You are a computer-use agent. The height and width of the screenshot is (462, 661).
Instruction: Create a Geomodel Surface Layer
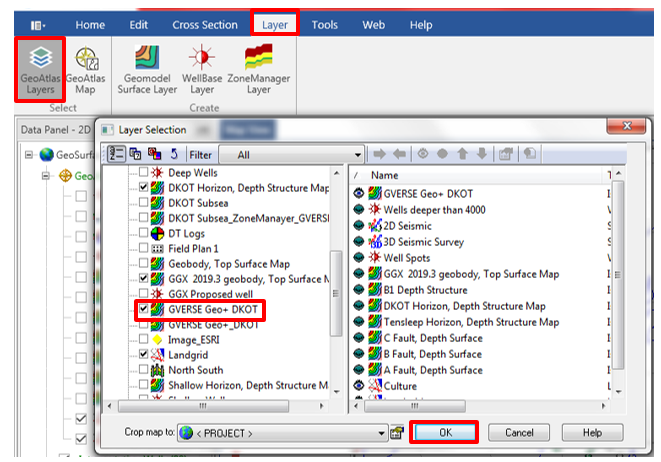(147, 70)
